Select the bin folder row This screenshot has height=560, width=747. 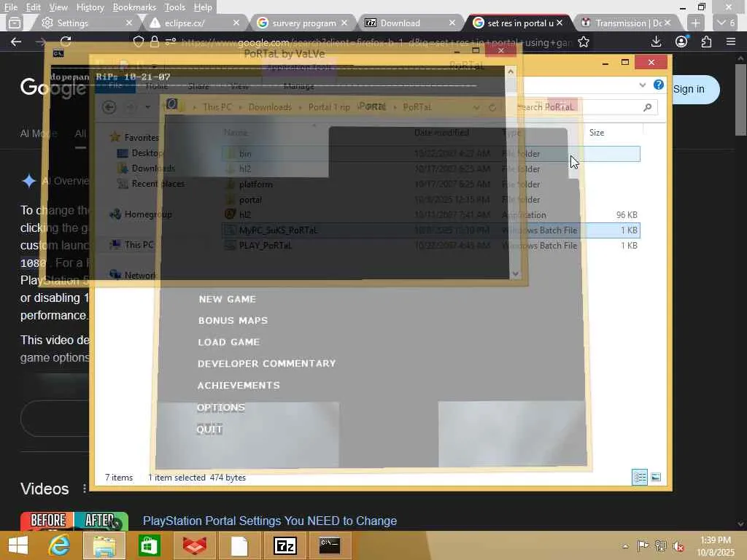point(430,154)
